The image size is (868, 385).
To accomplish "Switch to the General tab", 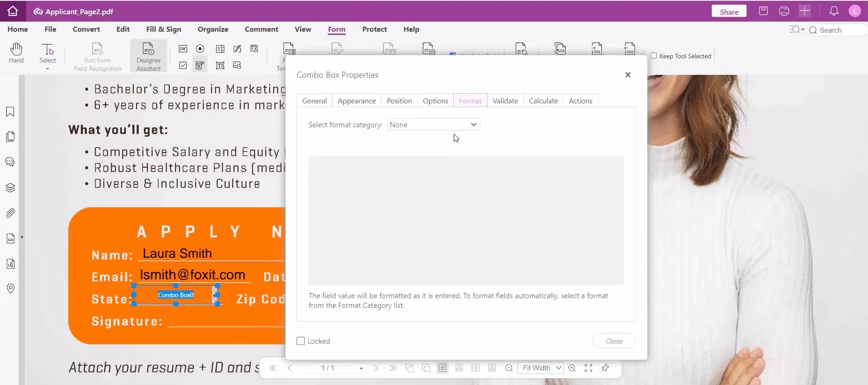I will [314, 101].
